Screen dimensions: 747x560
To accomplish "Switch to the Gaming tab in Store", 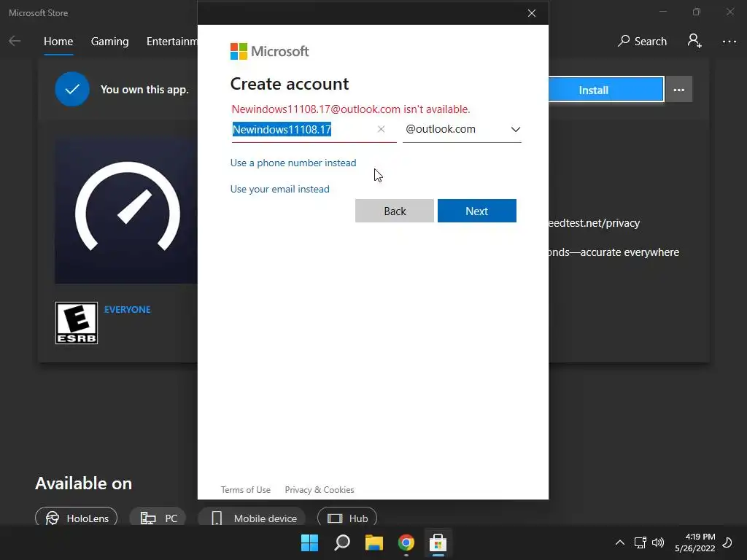I will tap(109, 42).
